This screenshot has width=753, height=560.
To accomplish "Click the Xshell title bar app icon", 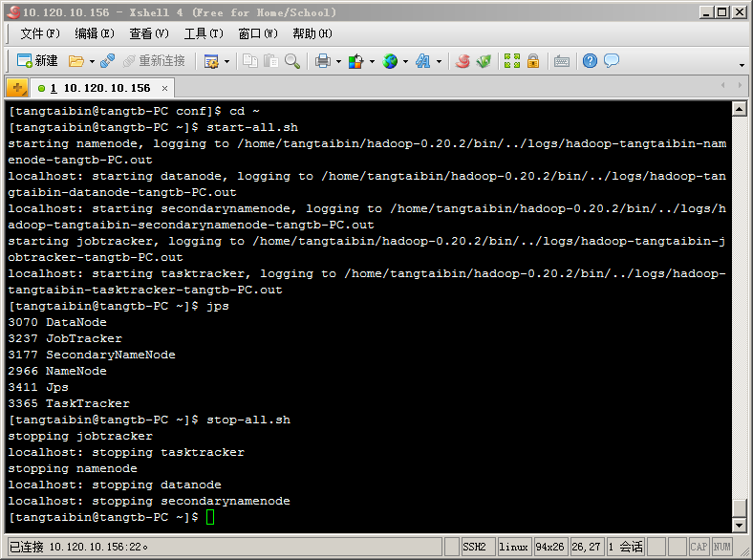I will [x=13, y=12].
